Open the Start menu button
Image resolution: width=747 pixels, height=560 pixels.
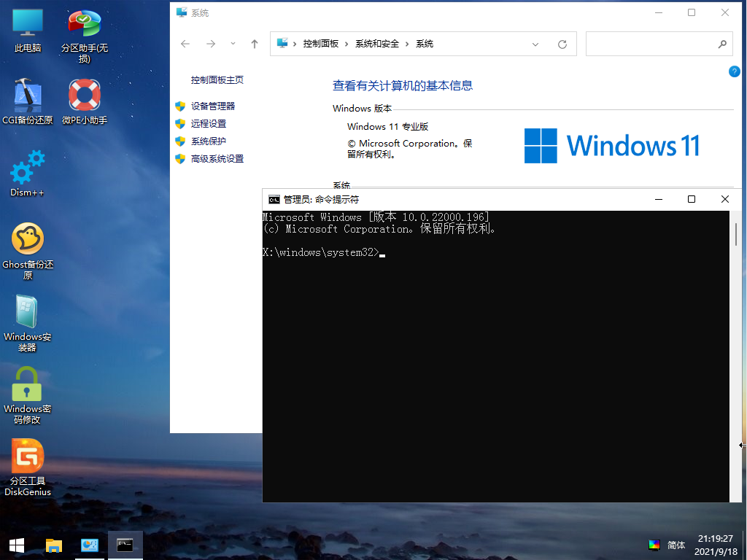[17, 545]
